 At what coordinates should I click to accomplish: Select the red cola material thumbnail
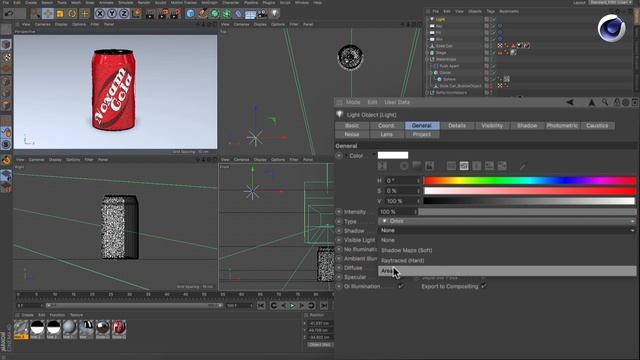pyautogui.click(x=119, y=329)
